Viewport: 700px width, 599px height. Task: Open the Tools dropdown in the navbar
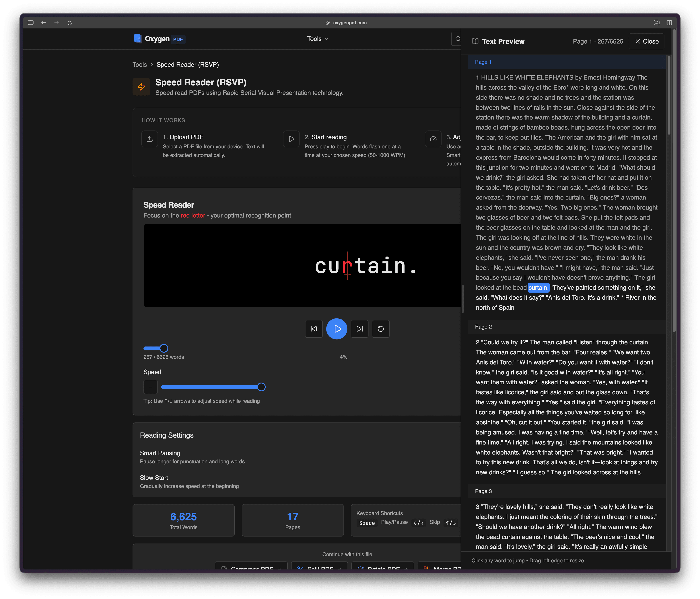coord(317,38)
